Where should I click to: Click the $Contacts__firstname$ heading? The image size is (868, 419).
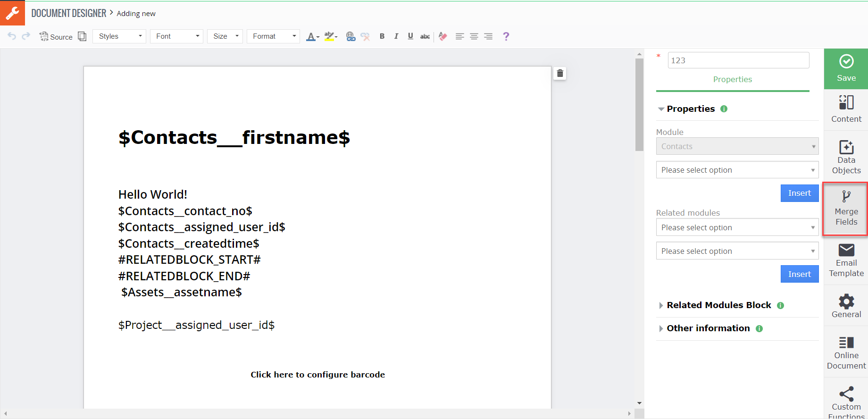234,137
